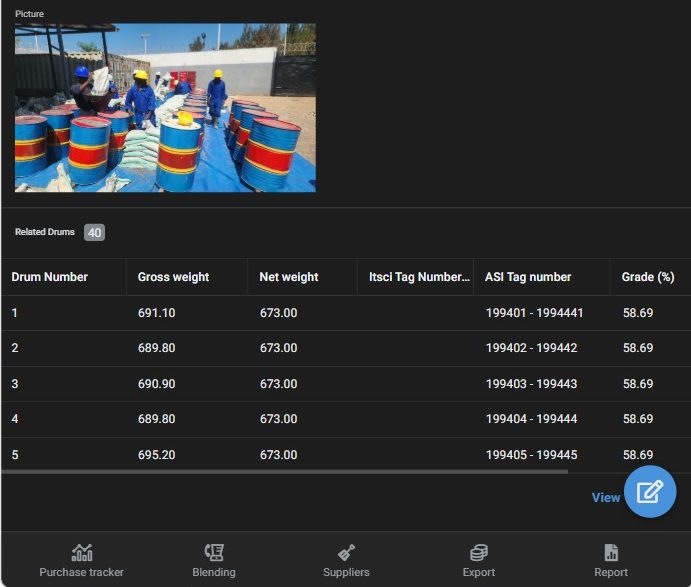Screen dimensions: 691x587
Task: Open the Suppliers shovel icon
Action: 346,553
